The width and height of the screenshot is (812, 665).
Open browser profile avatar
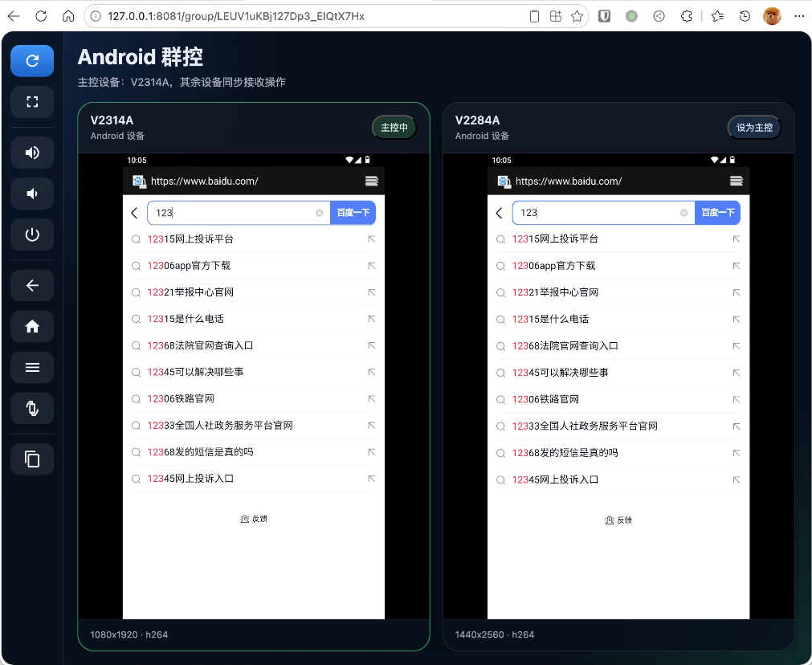click(772, 16)
